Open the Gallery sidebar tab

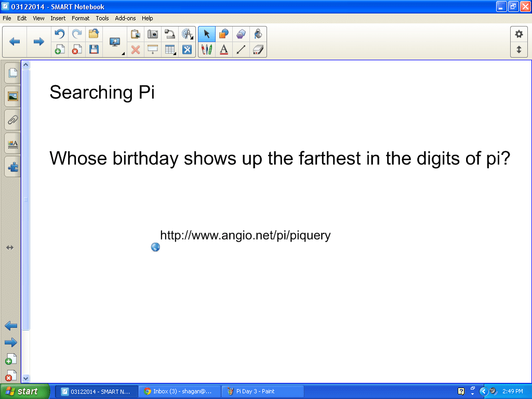click(12, 96)
